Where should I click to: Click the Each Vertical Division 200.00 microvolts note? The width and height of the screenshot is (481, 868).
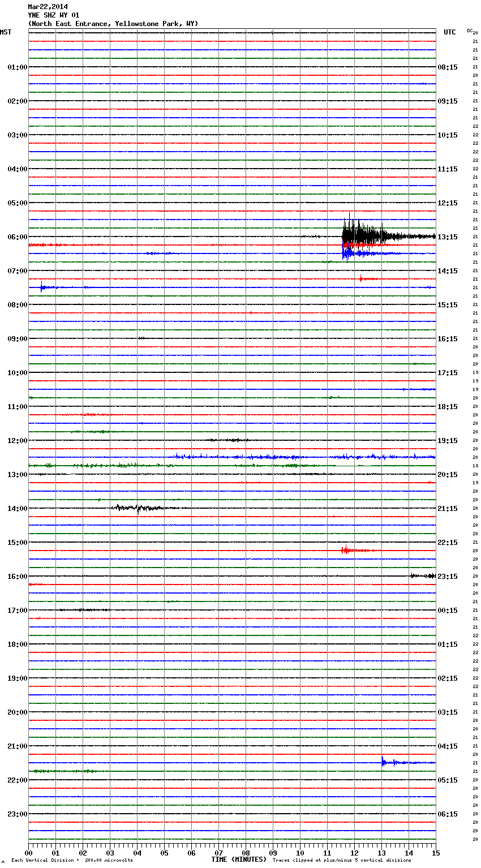click(72, 861)
